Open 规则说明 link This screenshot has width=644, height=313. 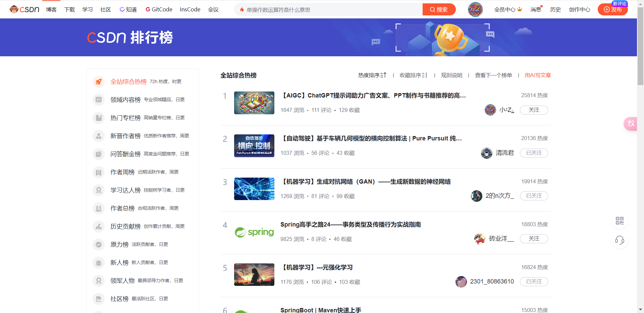[x=451, y=75]
